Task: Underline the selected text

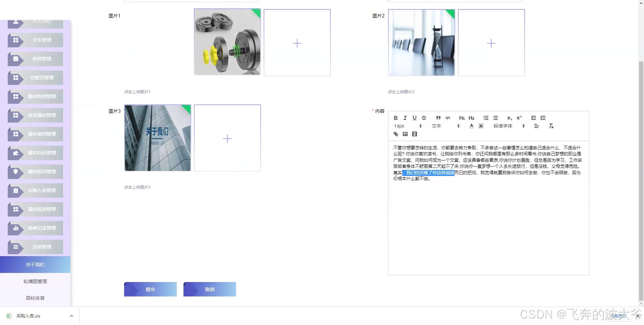Action: (x=414, y=118)
